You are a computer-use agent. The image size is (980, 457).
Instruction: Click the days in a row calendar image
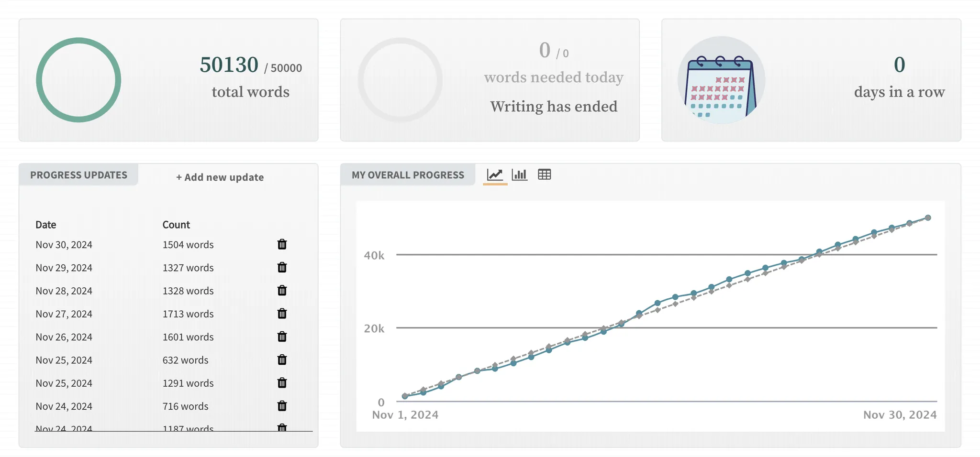coord(721,80)
